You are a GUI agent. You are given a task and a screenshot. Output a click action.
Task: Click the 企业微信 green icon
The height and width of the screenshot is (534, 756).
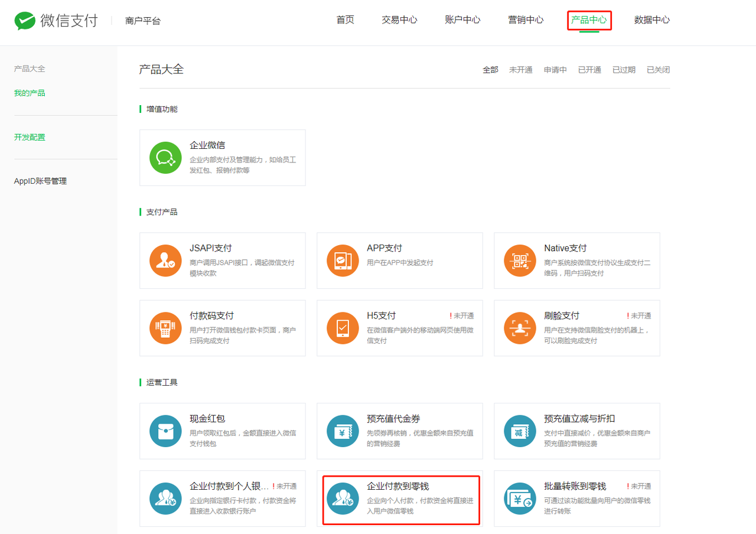pos(165,158)
